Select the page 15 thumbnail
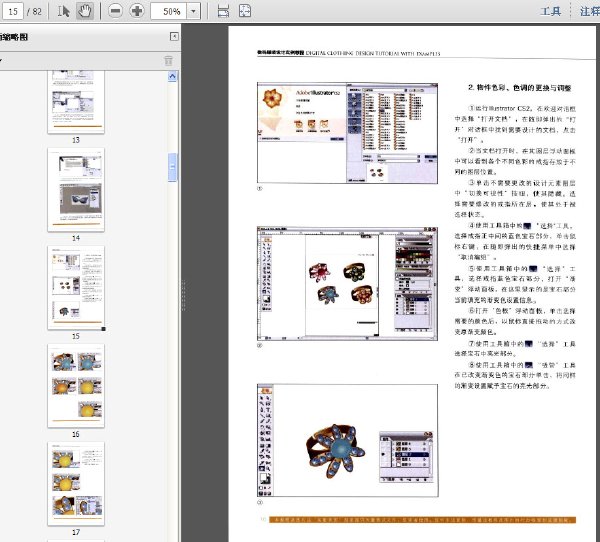Screen dimensions: 600x542 coord(76,288)
